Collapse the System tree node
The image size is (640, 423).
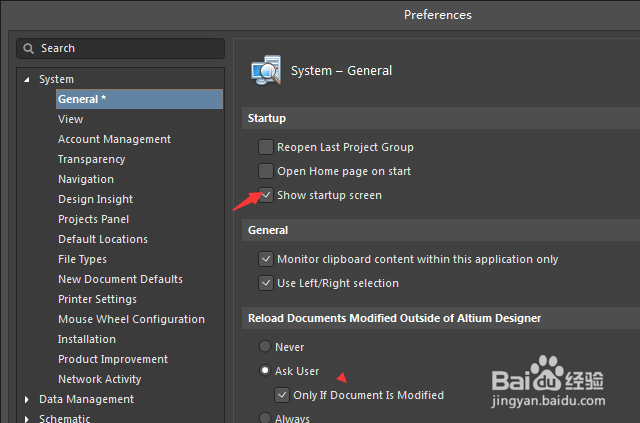(x=27, y=79)
